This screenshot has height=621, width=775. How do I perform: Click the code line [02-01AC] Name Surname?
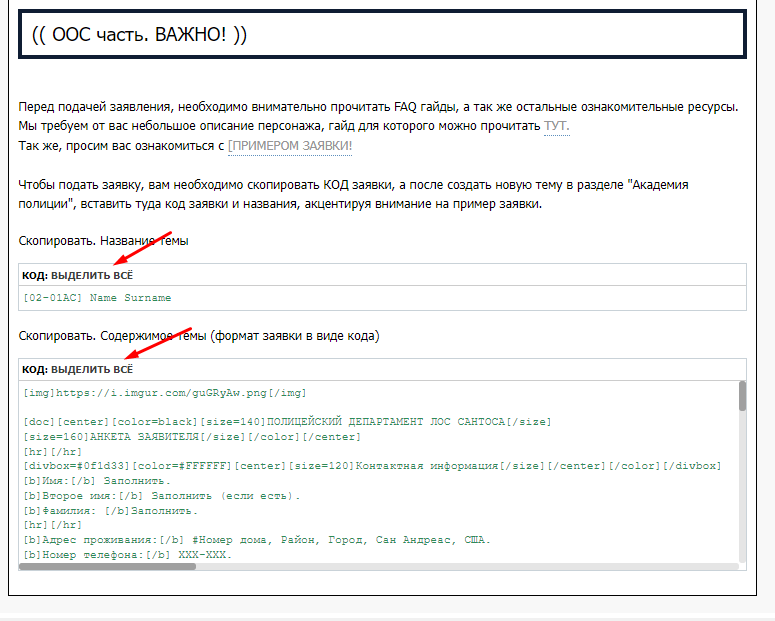point(97,298)
